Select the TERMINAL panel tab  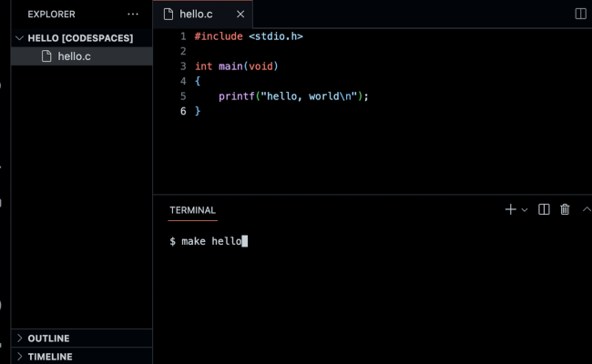click(192, 210)
